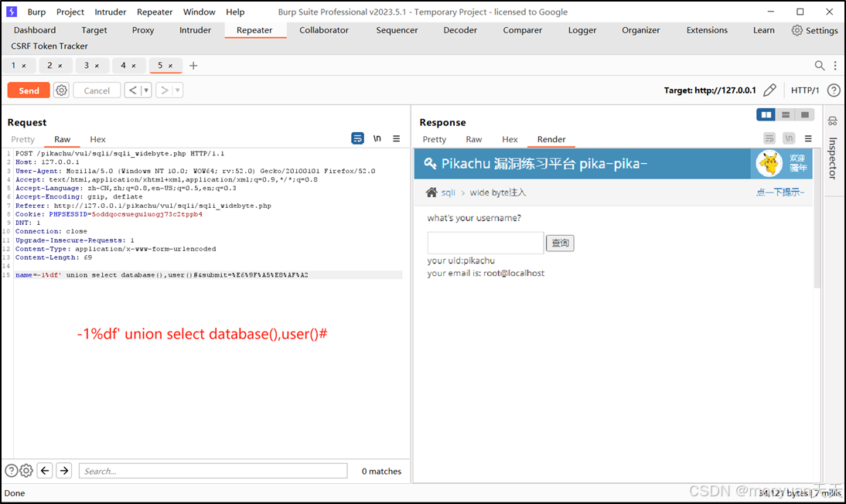Screen dimensions: 846x504
Task: Go to previous request in history
Action: point(133,90)
